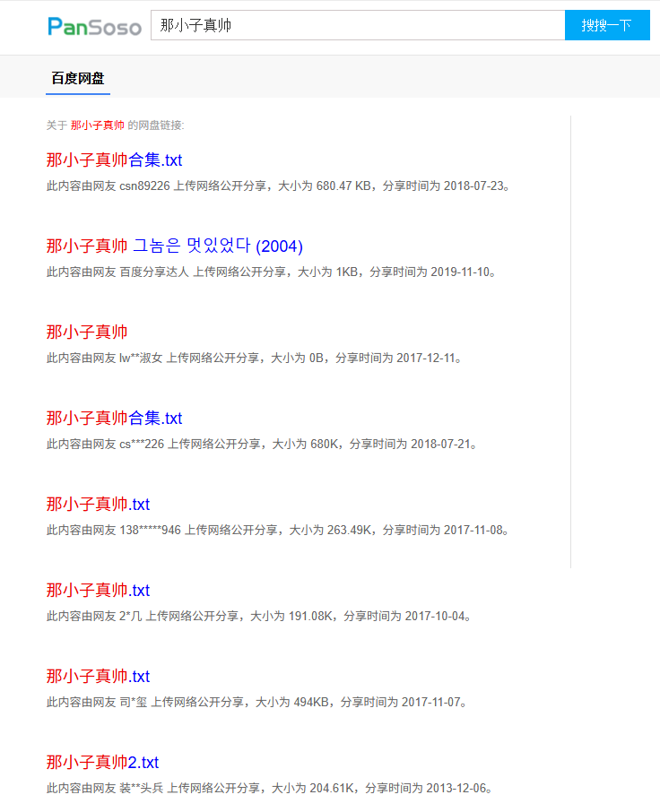Open the 那小子真帅2.txt result

pos(102,763)
